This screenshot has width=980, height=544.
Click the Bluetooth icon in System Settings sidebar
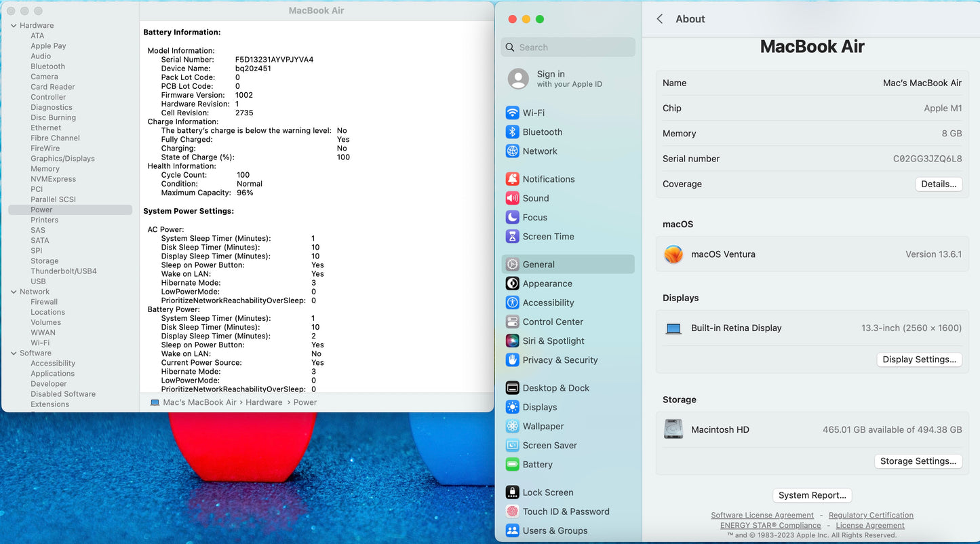click(512, 132)
